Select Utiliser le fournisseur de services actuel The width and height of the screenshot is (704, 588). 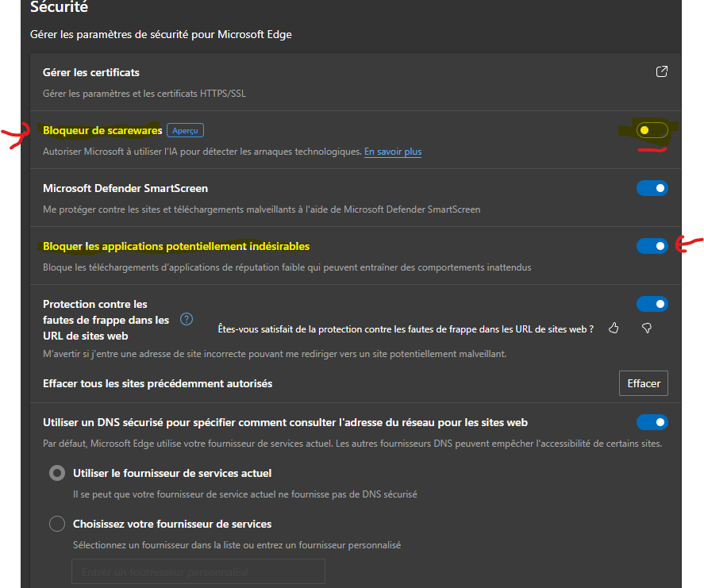pyautogui.click(x=57, y=473)
